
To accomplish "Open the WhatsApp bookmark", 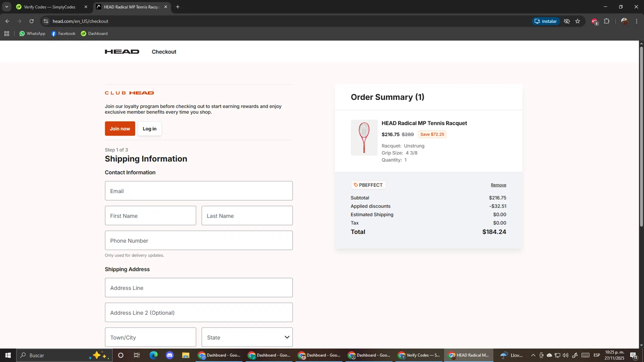I will (x=32, y=33).
